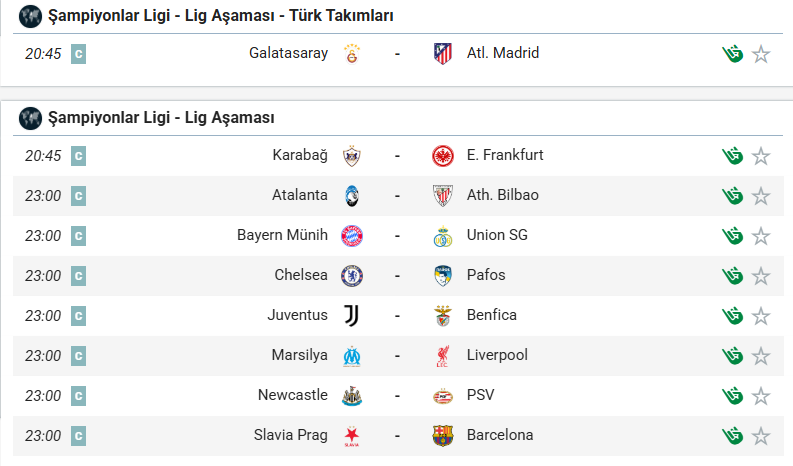Open the Newcastle team link
The height and width of the screenshot is (466, 793).
292,395
